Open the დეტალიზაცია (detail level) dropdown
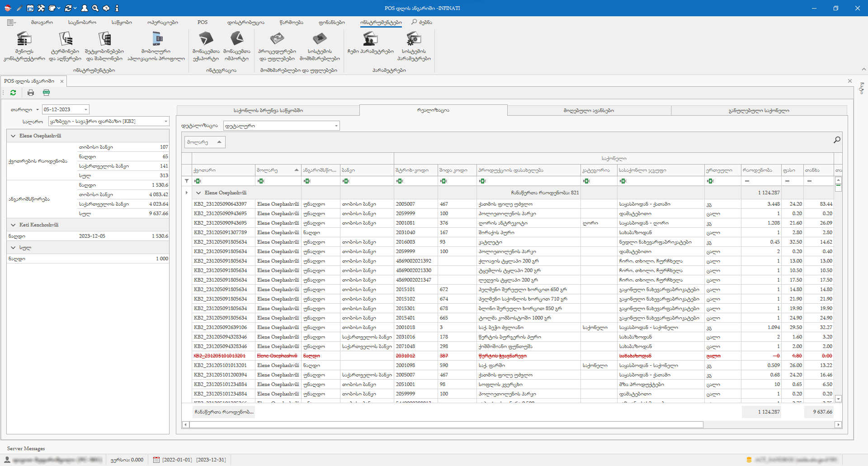 336,126
